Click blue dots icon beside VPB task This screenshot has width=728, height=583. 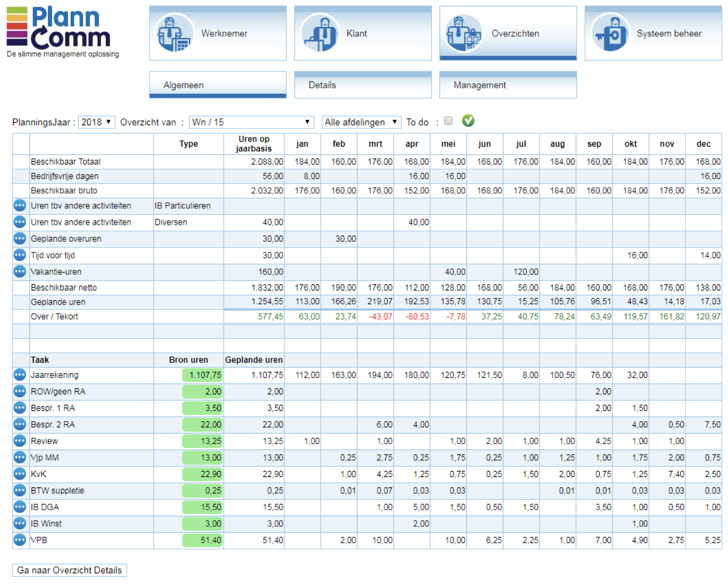pos(20,540)
